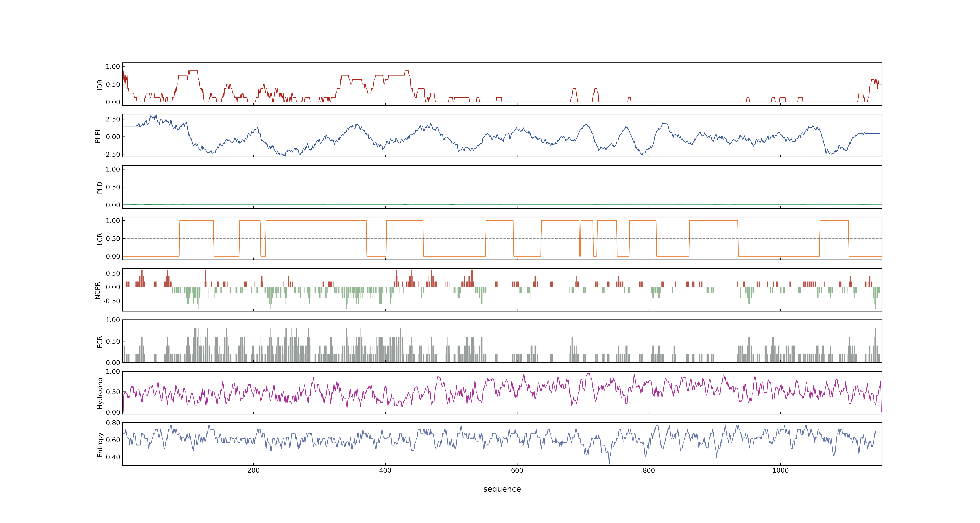Click the "1.00" tick on the FCR axis

[x=113, y=320]
